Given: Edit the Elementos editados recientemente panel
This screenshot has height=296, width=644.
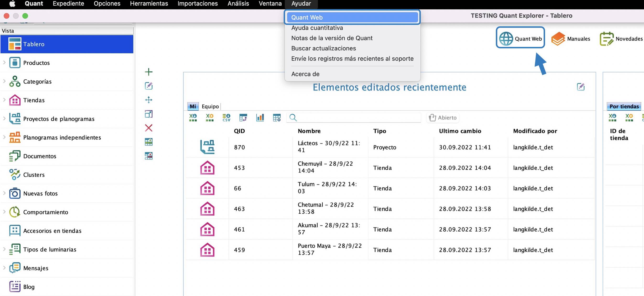Looking at the screenshot, I should [x=580, y=87].
